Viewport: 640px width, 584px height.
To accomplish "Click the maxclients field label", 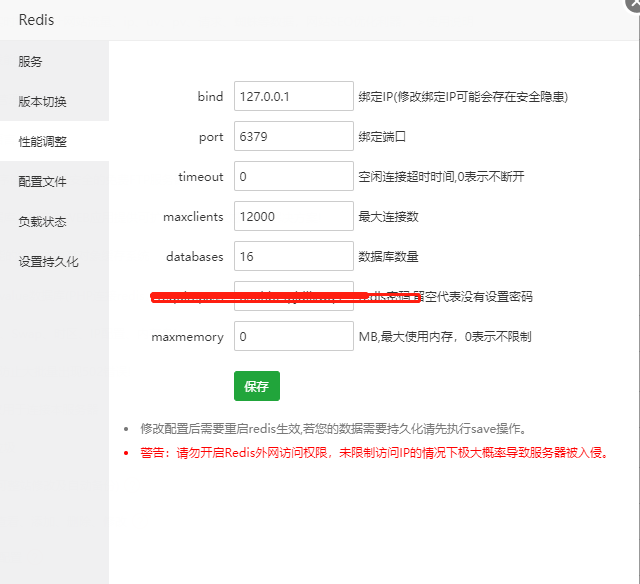I will (x=193, y=217).
